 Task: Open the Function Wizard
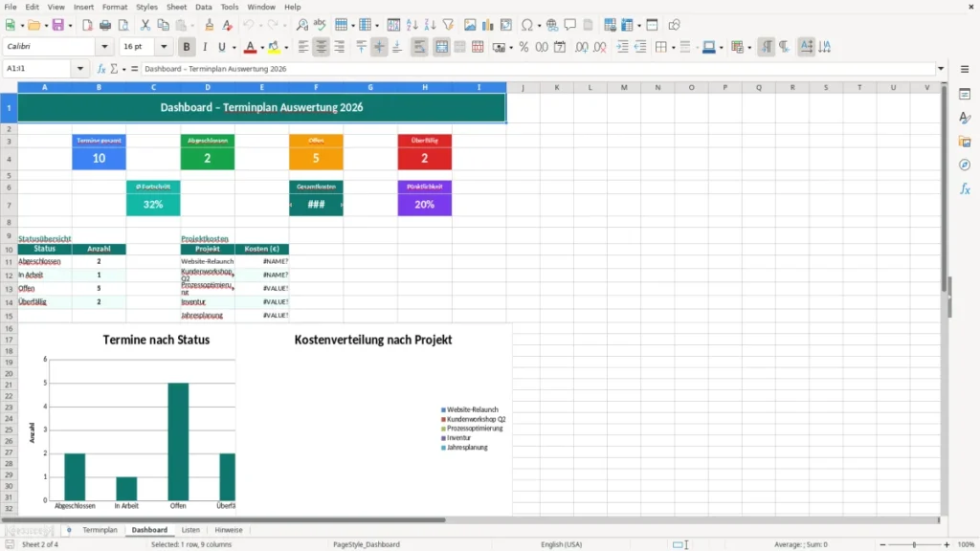(x=101, y=69)
